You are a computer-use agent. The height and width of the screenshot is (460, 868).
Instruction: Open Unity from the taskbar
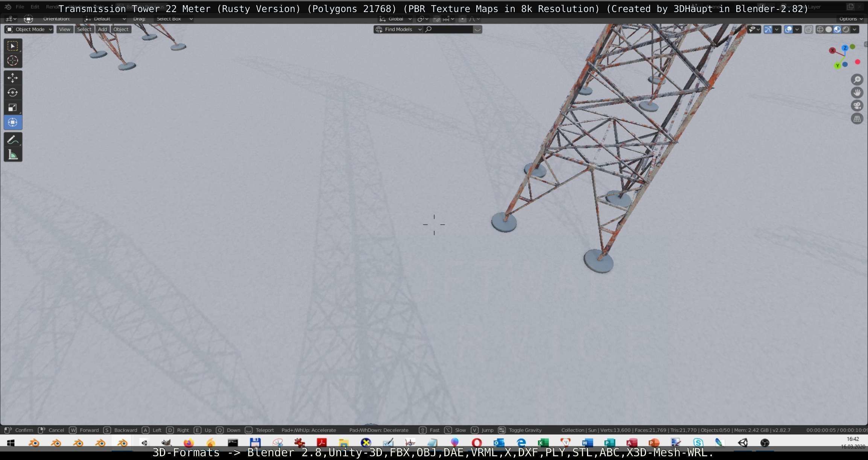click(743, 443)
